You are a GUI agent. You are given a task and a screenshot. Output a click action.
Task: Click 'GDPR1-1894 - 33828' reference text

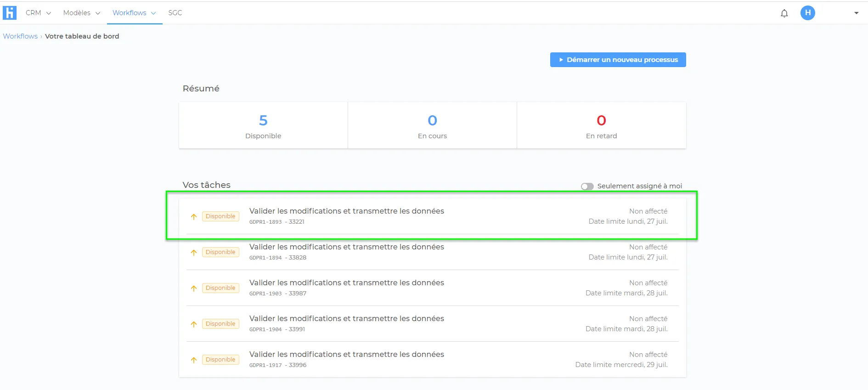(278, 258)
